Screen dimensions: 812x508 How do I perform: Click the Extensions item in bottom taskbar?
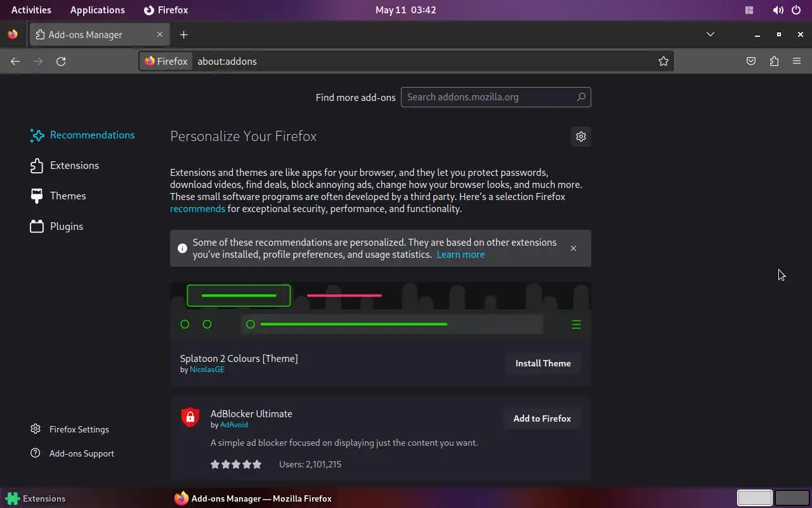click(x=36, y=498)
